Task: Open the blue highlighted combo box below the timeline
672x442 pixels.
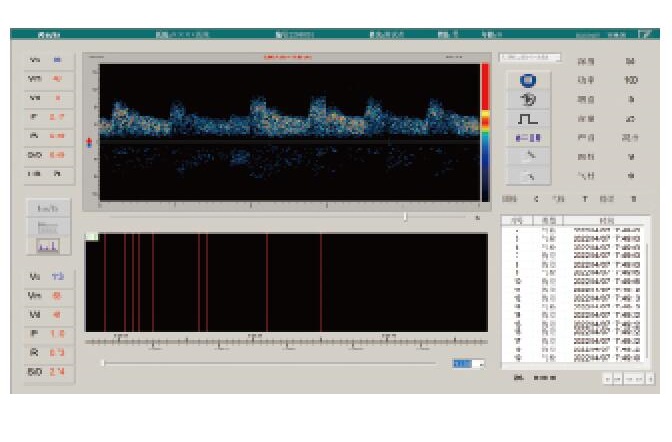Action: click(x=467, y=364)
